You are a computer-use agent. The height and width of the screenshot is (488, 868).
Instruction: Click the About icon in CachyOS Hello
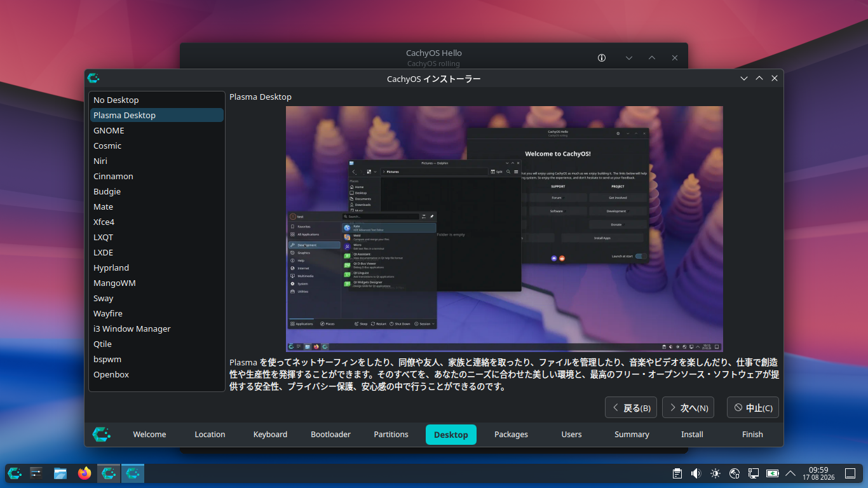pyautogui.click(x=602, y=58)
